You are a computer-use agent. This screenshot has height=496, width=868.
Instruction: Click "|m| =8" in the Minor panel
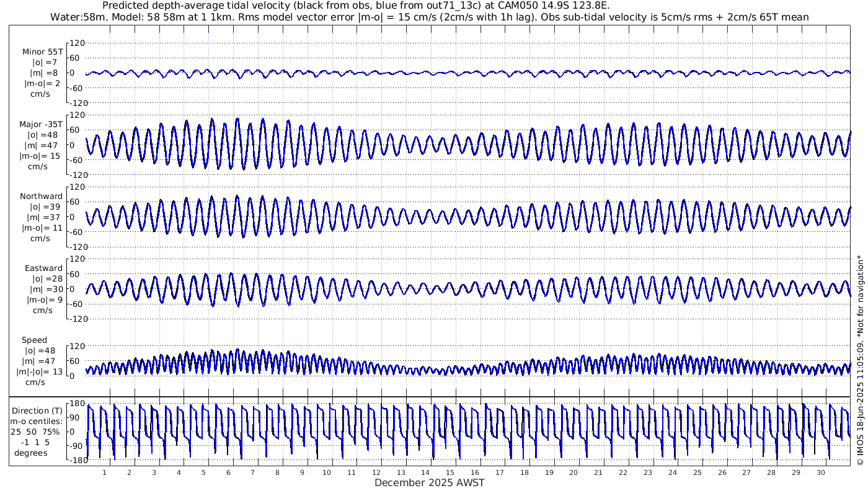click(45, 73)
